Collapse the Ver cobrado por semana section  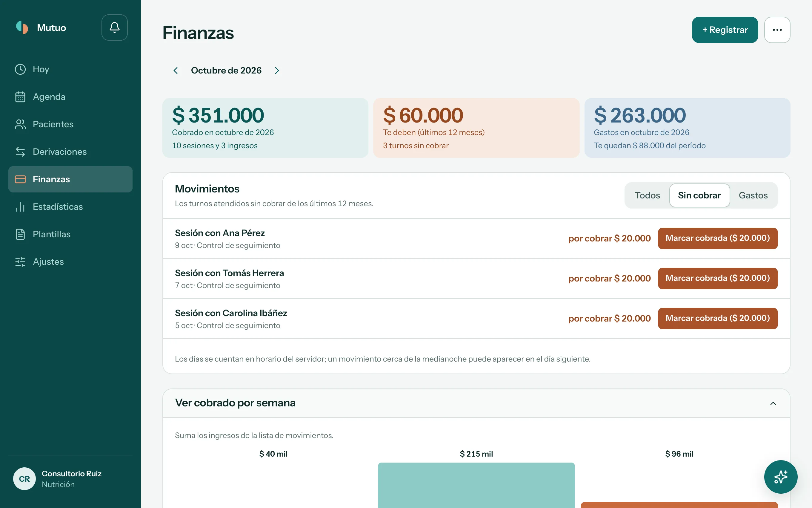click(773, 403)
